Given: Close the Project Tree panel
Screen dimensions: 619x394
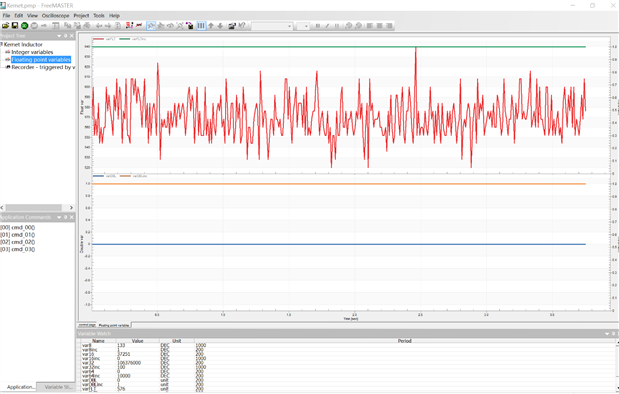Looking at the screenshot, I should point(71,36).
